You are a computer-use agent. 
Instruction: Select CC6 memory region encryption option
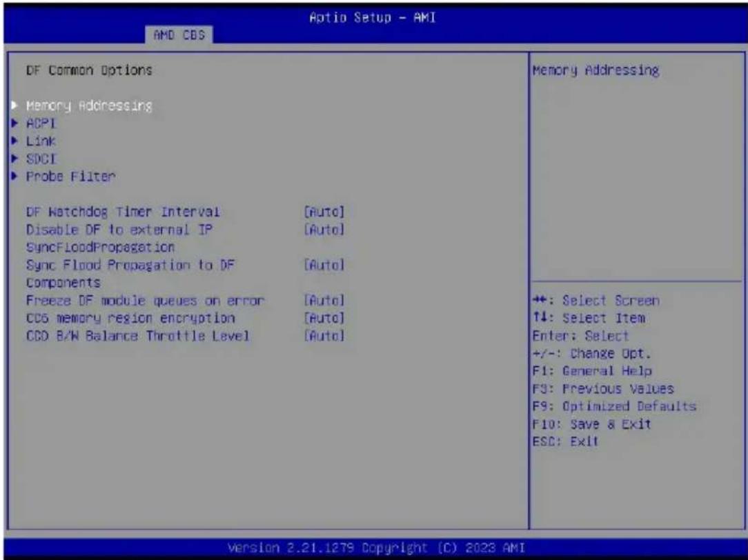click(x=130, y=318)
